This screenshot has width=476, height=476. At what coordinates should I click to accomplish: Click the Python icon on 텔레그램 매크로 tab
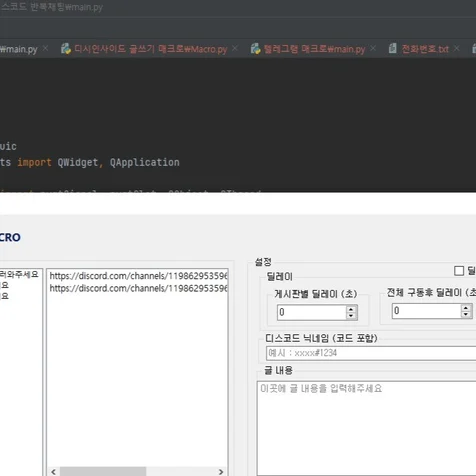tap(255, 49)
